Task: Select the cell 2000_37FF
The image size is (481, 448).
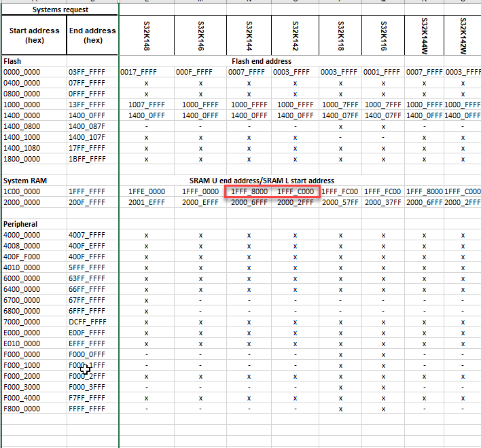Action: [x=383, y=202]
